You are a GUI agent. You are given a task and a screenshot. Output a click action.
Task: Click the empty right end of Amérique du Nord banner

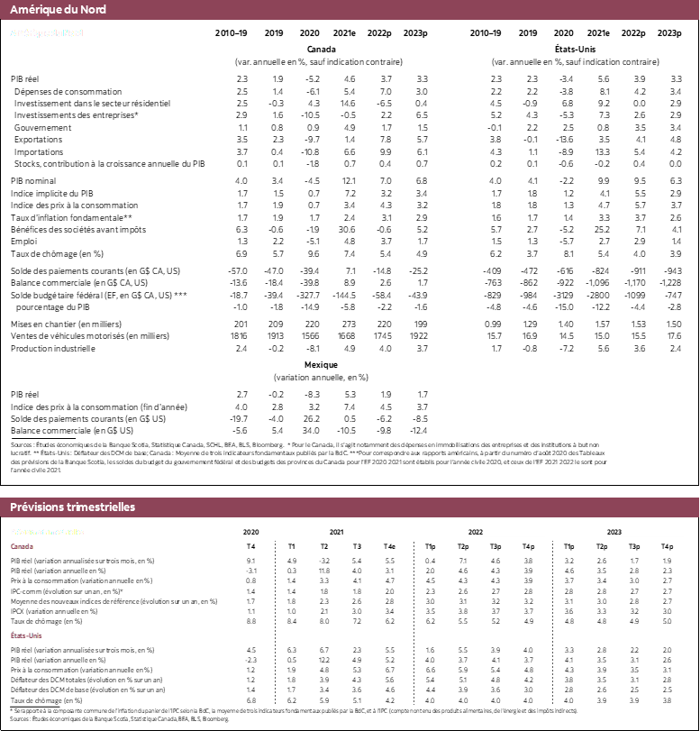[x=541, y=10]
